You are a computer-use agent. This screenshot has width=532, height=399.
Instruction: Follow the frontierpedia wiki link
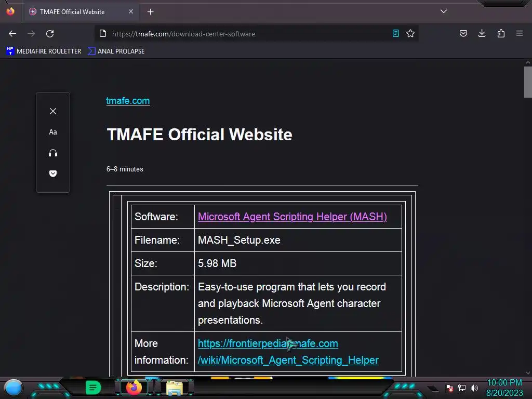(x=288, y=352)
